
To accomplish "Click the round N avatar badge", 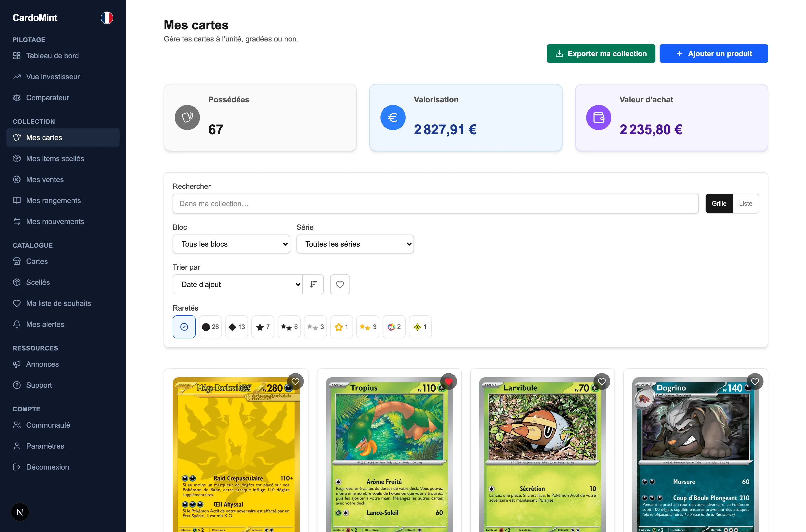I will [20, 512].
